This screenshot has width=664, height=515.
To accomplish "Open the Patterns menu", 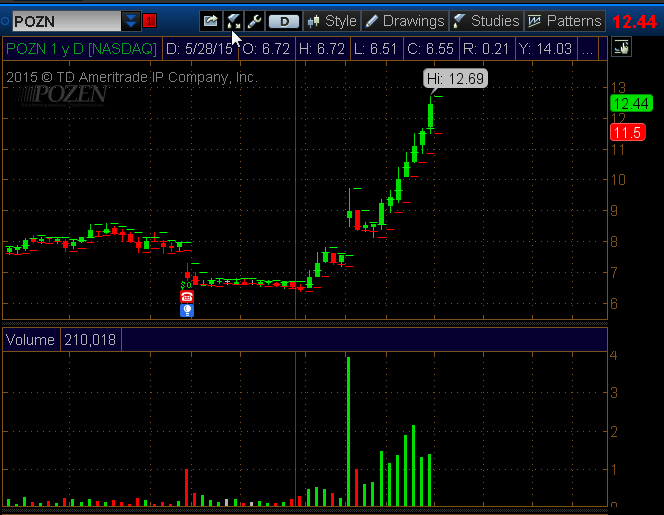I will pos(565,21).
